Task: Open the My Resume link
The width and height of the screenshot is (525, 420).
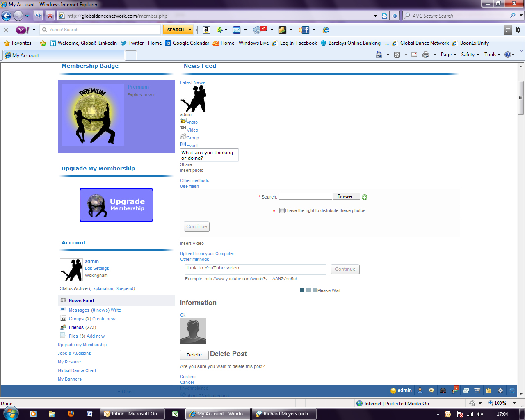Action: coord(69,362)
